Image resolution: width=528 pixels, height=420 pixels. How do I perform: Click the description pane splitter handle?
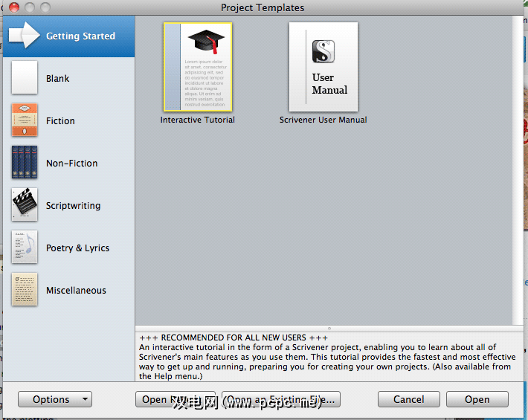329,329
